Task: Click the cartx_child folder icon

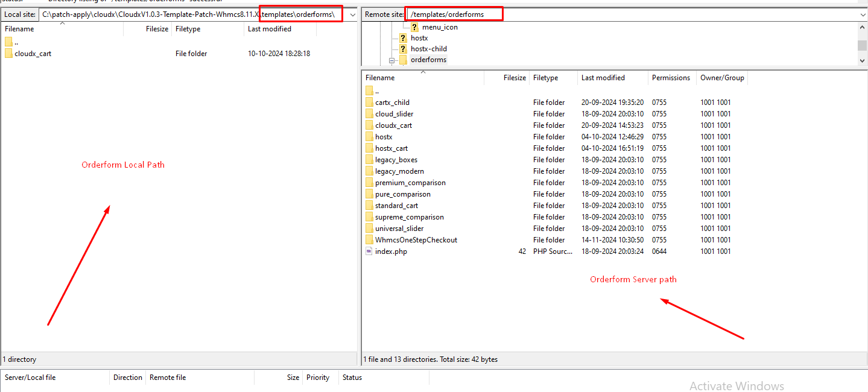Action: click(369, 103)
